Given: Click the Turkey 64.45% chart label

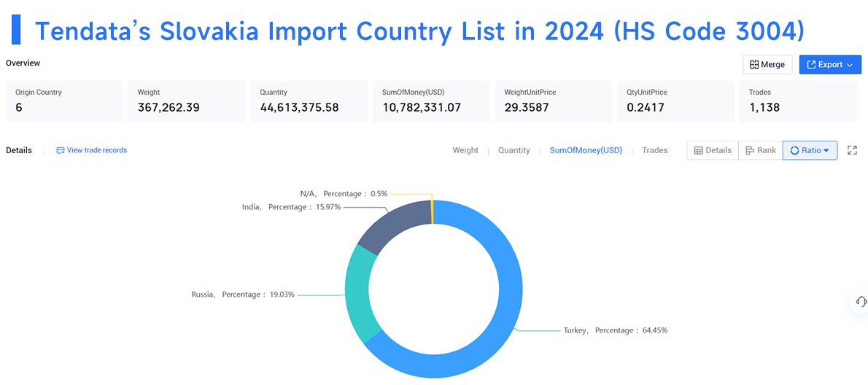Looking at the screenshot, I should tap(616, 330).
